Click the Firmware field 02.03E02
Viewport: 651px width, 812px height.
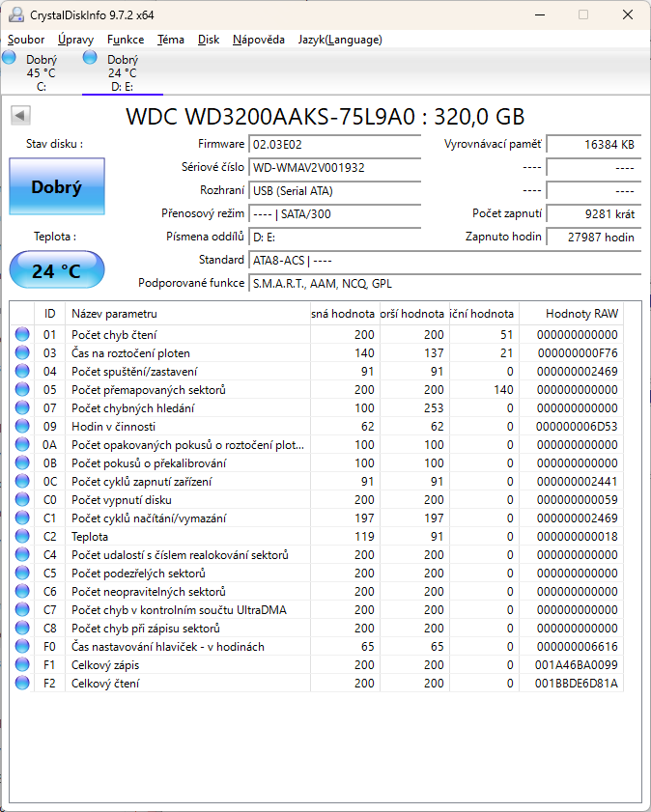point(334,145)
